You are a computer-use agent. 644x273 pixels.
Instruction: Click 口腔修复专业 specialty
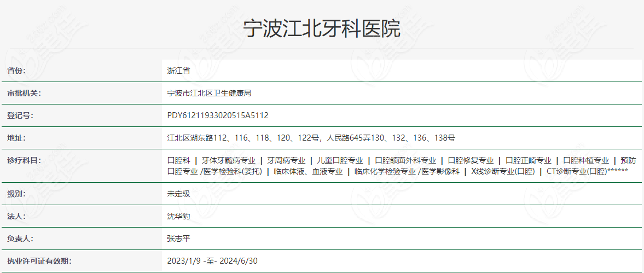point(471,160)
